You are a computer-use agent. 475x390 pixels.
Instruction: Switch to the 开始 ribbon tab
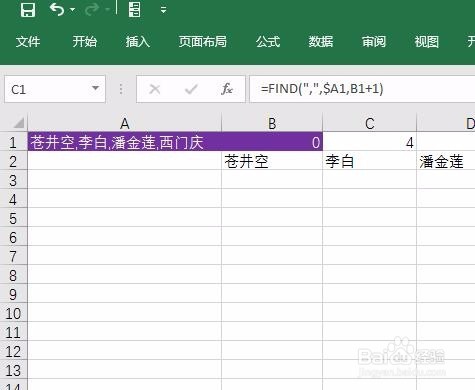(85, 42)
